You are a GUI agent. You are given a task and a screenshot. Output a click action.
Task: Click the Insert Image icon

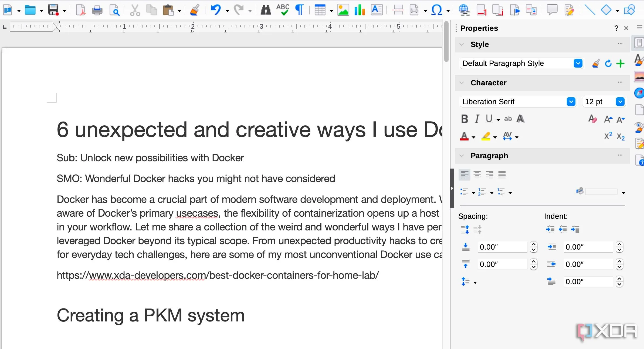tap(343, 10)
